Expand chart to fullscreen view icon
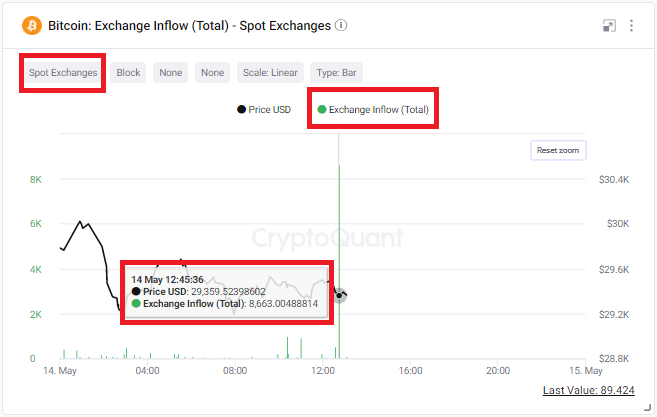The image size is (657, 417). tap(609, 26)
